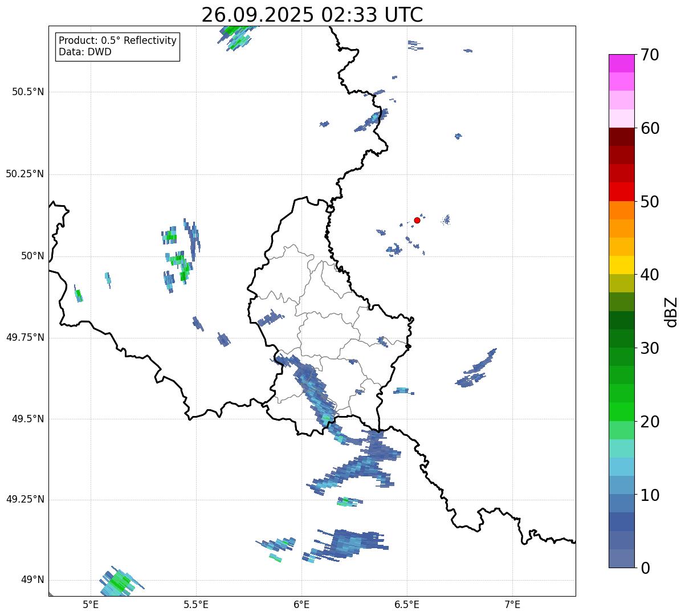Click the 50.5°N latitude label
The image size is (685, 616).
(28, 92)
